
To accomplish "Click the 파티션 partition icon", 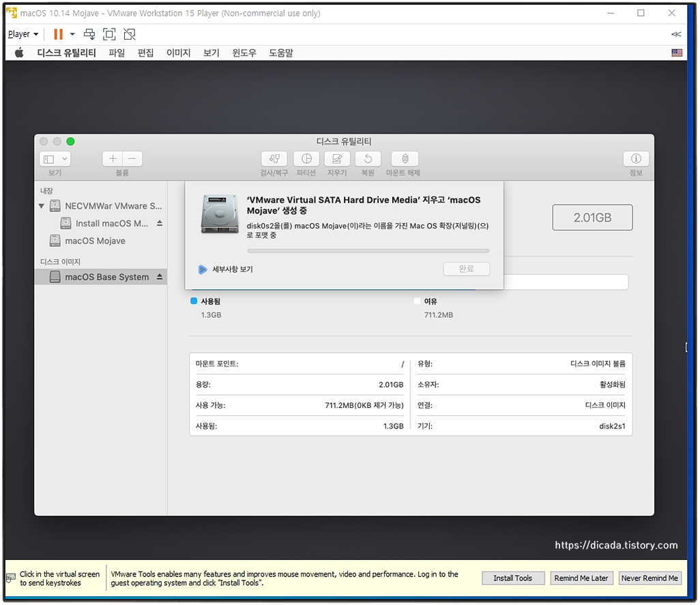I will click(306, 159).
